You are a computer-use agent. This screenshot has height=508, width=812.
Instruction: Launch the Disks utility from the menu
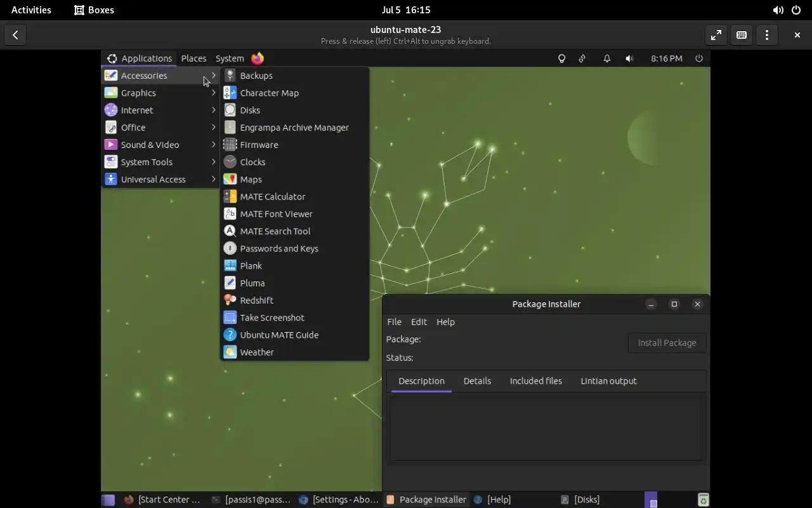[x=294, y=110]
